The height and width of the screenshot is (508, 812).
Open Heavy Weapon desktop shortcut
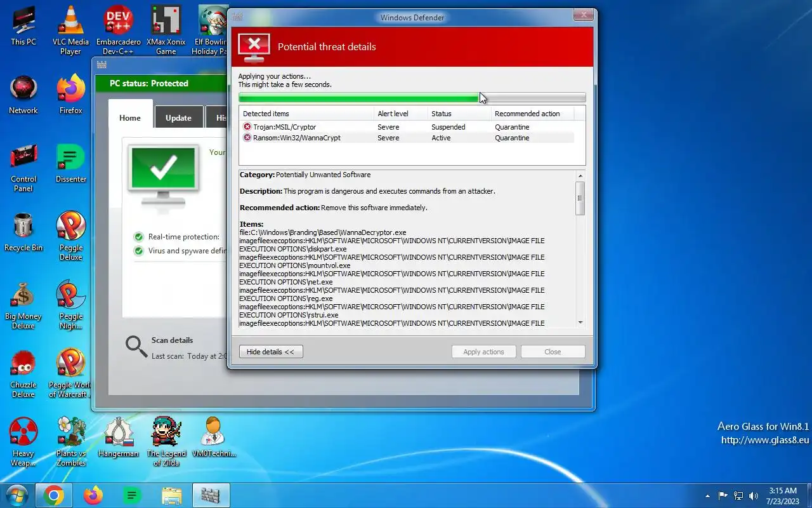click(x=23, y=442)
